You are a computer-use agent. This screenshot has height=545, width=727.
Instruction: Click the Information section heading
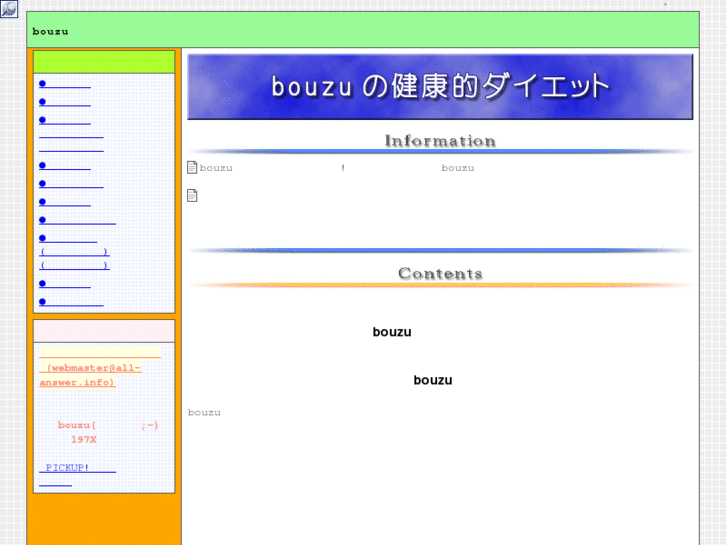(x=440, y=141)
